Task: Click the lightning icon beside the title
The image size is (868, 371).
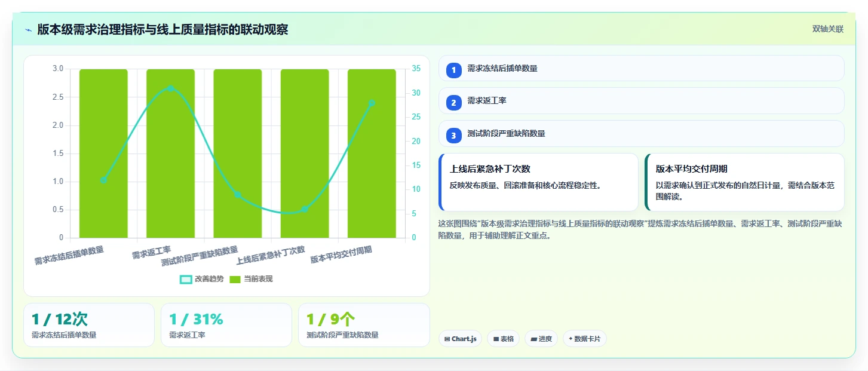Action: coord(29,30)
